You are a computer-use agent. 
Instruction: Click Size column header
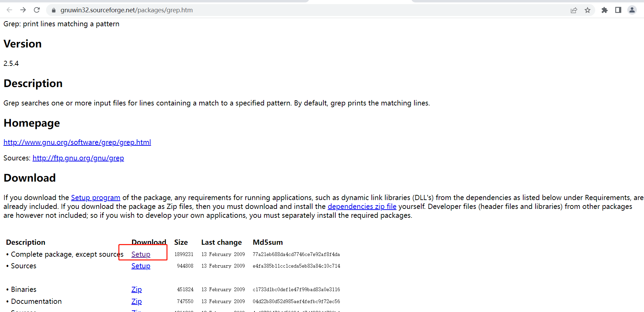point(181,242)
